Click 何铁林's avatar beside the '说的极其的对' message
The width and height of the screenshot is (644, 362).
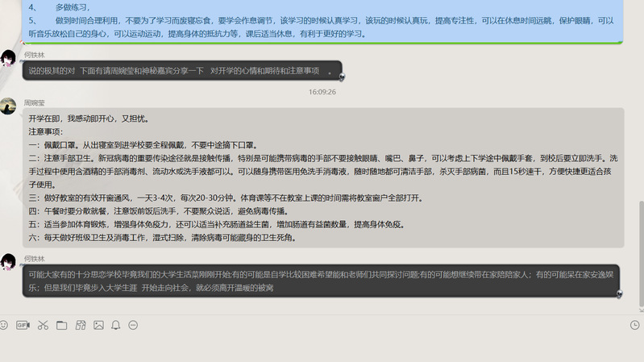coord(9,58)
